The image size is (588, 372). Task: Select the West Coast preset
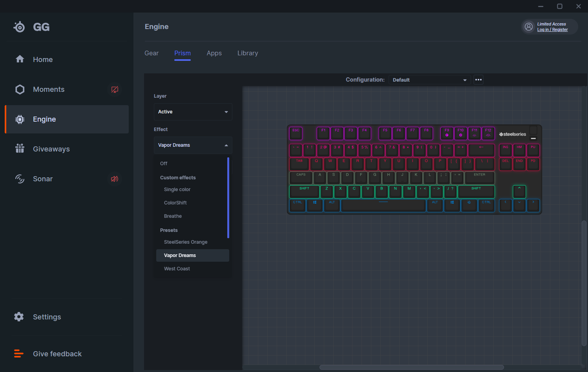[177, 269]
